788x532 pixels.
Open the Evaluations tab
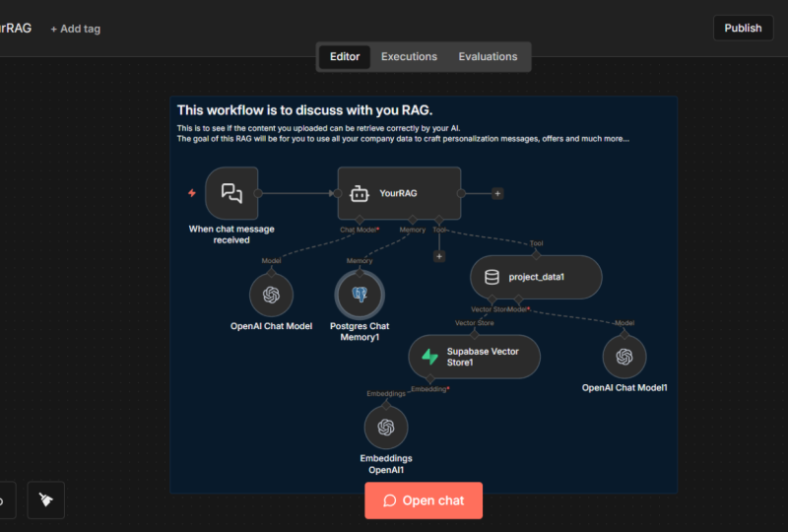[488, 57]
